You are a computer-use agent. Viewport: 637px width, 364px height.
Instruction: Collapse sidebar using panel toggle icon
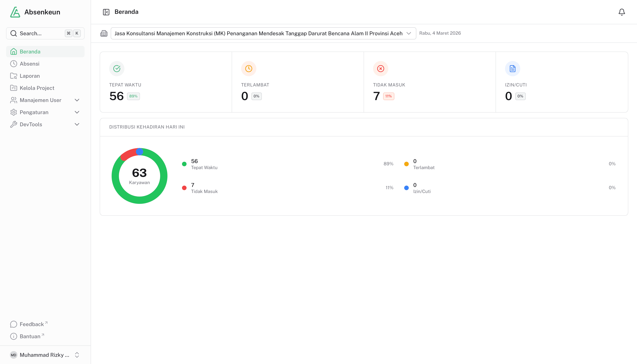point(106,12)
